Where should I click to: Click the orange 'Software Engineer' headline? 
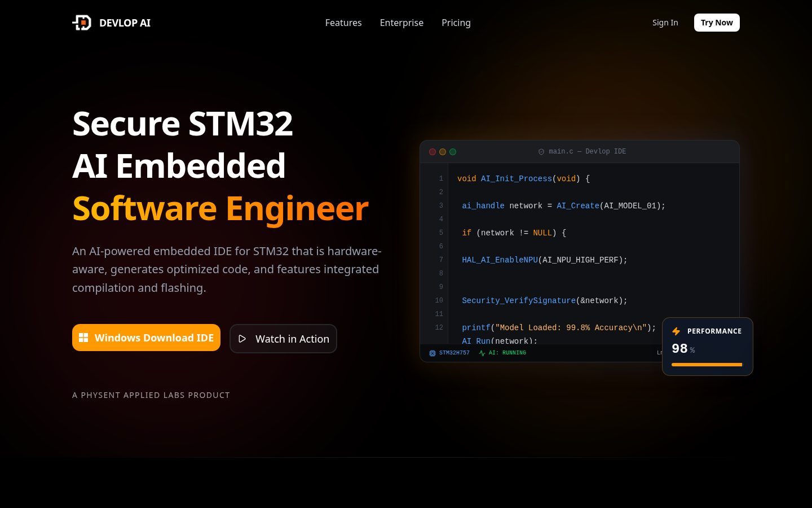[x=220, y=208]
